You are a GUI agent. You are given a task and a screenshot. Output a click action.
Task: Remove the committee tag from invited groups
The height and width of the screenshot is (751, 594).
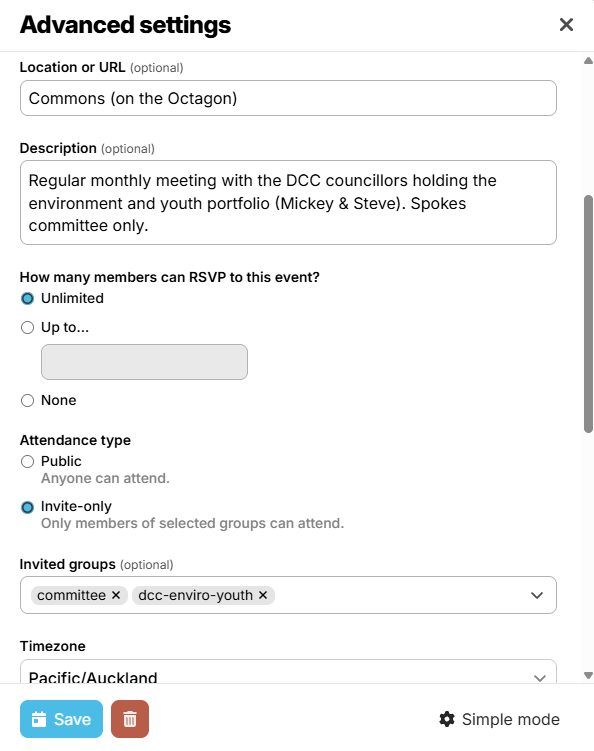click(116, 595)
